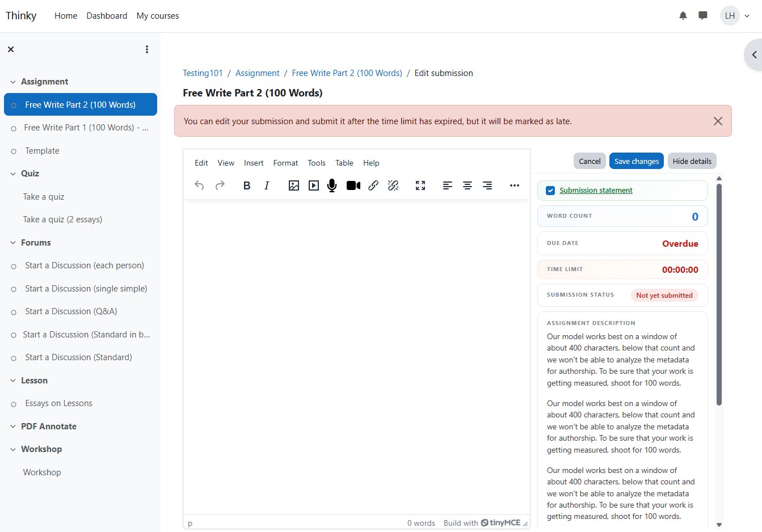Viewport: 762px width, 532px height.
Task: Insert a link using the chain icon
Action: click(x=373, y=185)
